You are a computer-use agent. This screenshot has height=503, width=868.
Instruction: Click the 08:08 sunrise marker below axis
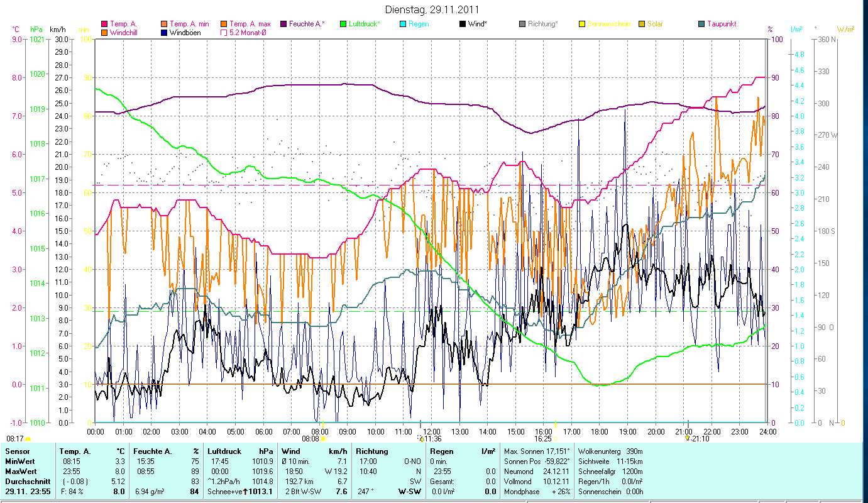point(323,439)
